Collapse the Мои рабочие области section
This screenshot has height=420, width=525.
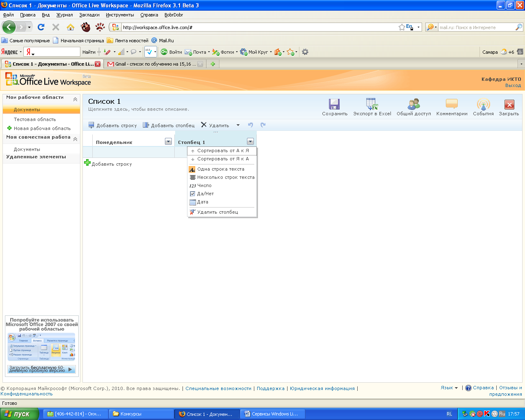pyautogui.click(x=75, y=99)
